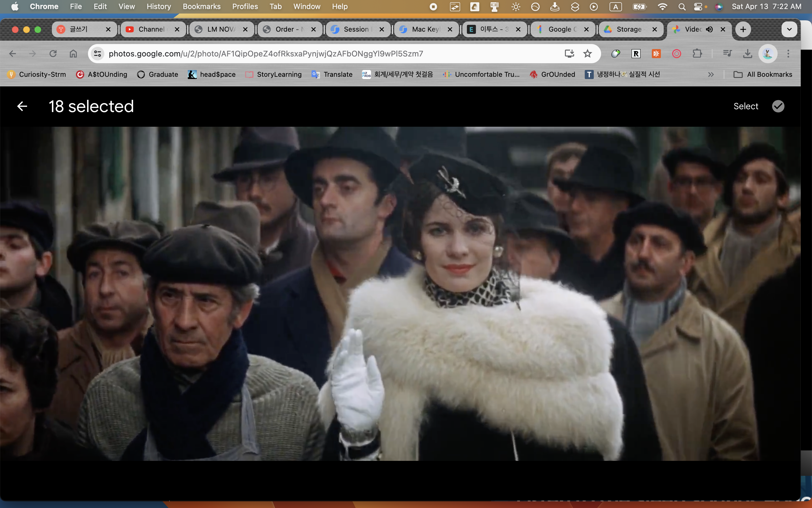Open Wi-Fi status menu
The width and height of the screenshot is (812, 508).
[662, 6]
